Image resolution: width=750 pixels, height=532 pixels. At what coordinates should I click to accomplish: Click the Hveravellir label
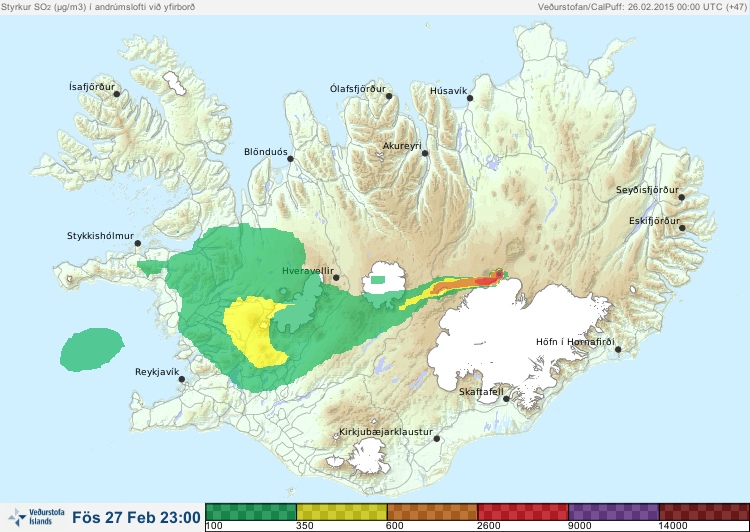coord(308,271)
